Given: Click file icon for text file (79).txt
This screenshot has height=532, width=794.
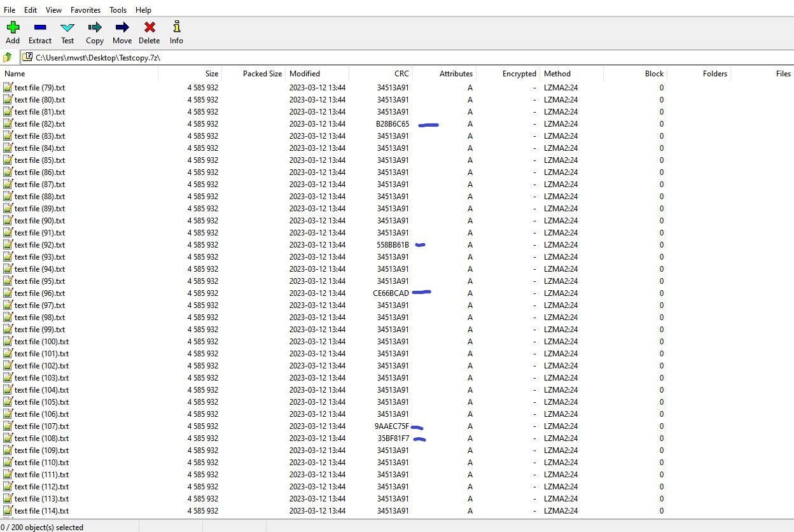Looking at the screenshot, I should (8, 88).
